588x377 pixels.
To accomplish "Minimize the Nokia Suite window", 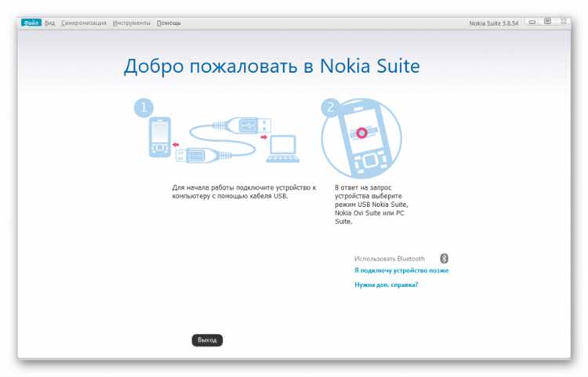I will (532, 22).
